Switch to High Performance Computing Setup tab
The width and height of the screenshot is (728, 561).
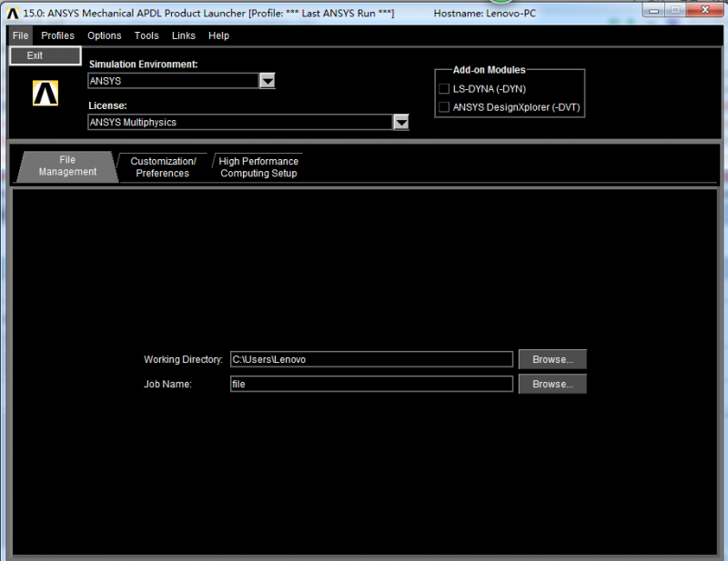[x=258, y=167]
